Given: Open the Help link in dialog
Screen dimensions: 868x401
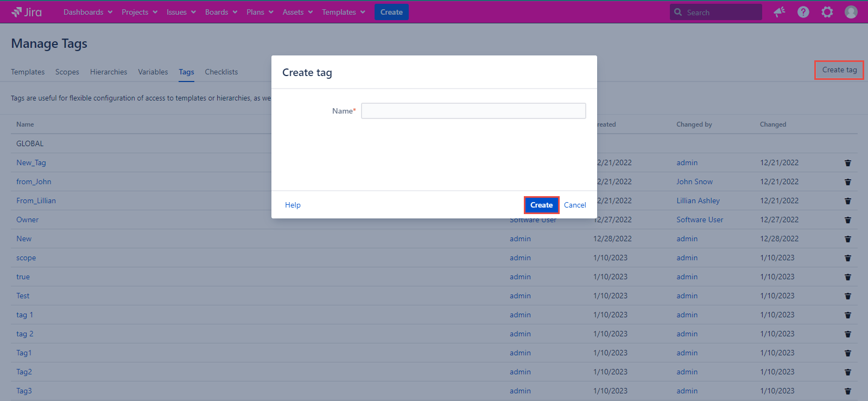Looking at the screenshot, I should point(293,205).
